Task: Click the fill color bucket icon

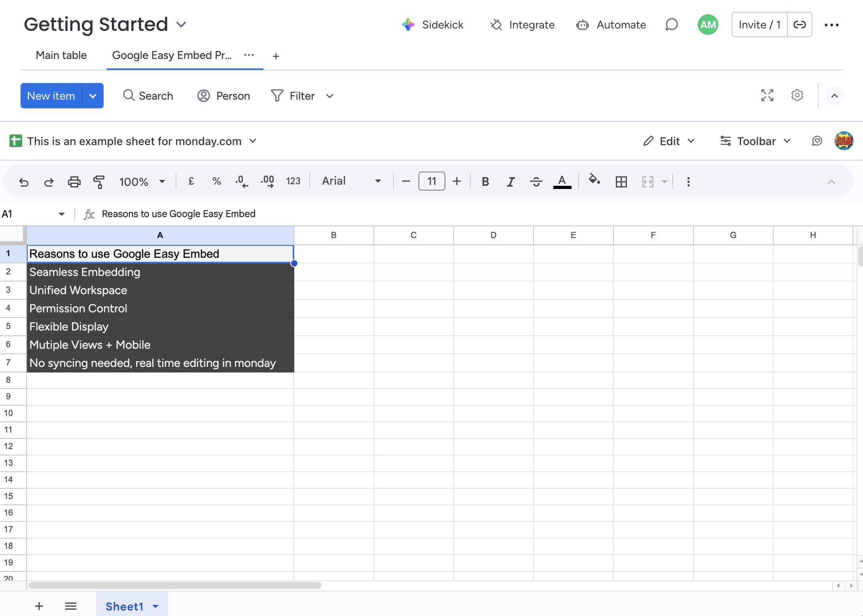Action: pos(594,180)
